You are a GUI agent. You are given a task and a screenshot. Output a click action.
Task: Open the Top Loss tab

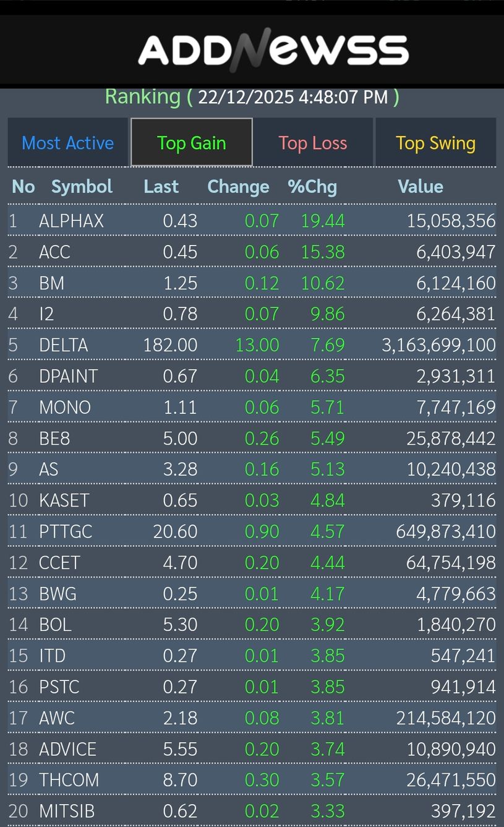pyautogui.click(x=313, y=143)
